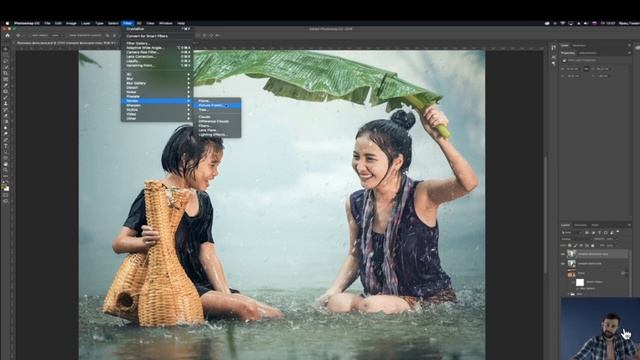Switch to the Layers panel tab
Image resolution: width=640 pixels, height=360 pixels.
point(565,225)
